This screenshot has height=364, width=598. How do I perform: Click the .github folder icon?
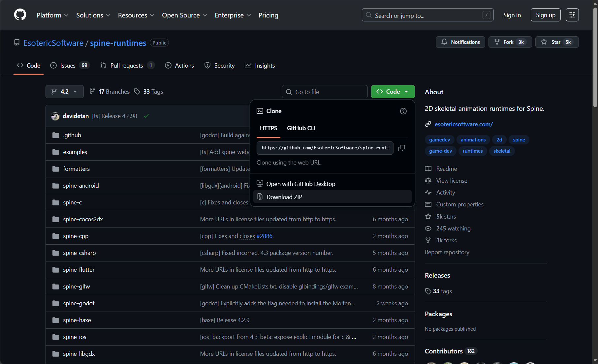(56, 135)
